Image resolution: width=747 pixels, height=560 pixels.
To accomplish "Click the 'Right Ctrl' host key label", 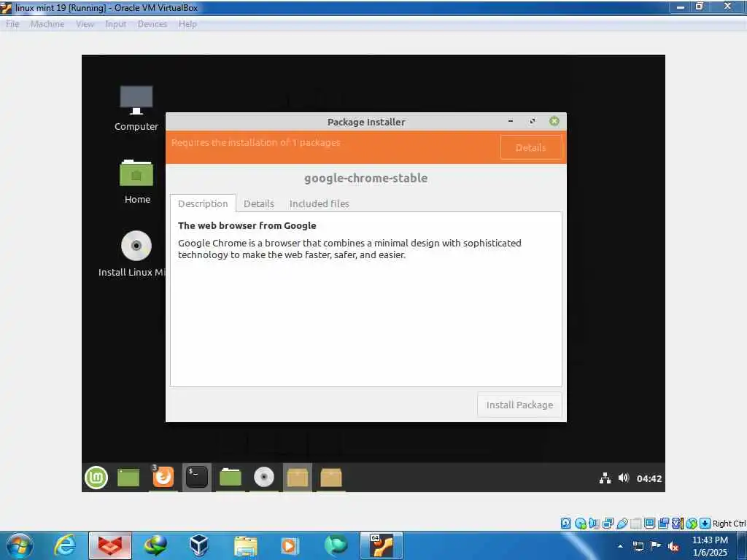I will coord(729,524).
